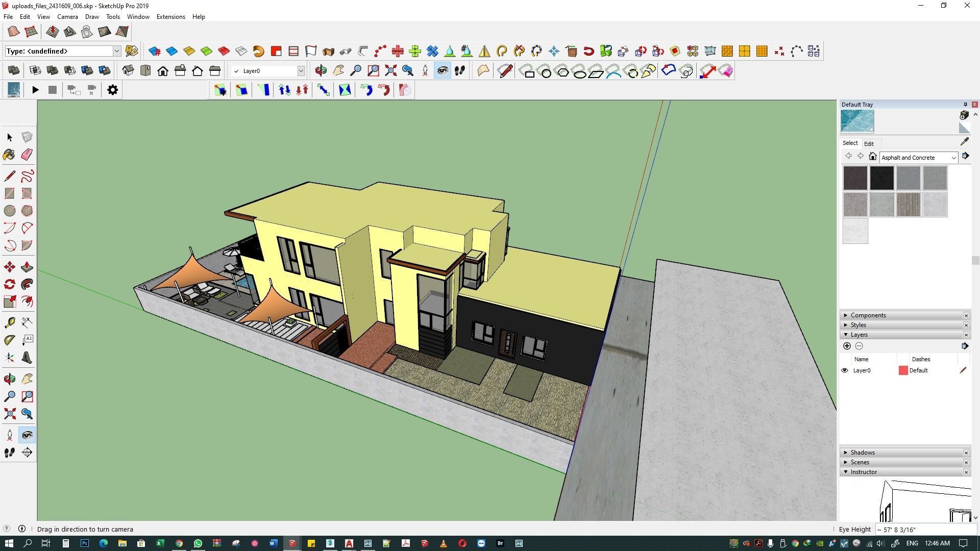Expand the Components panel
This screenshot has width=980, height=551.
(868, 315)
